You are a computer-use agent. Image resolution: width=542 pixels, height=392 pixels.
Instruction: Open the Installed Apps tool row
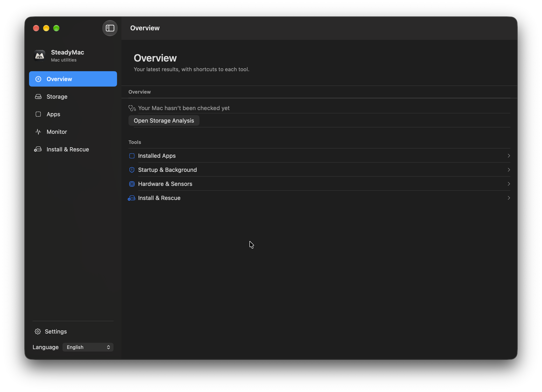(319, 156)
